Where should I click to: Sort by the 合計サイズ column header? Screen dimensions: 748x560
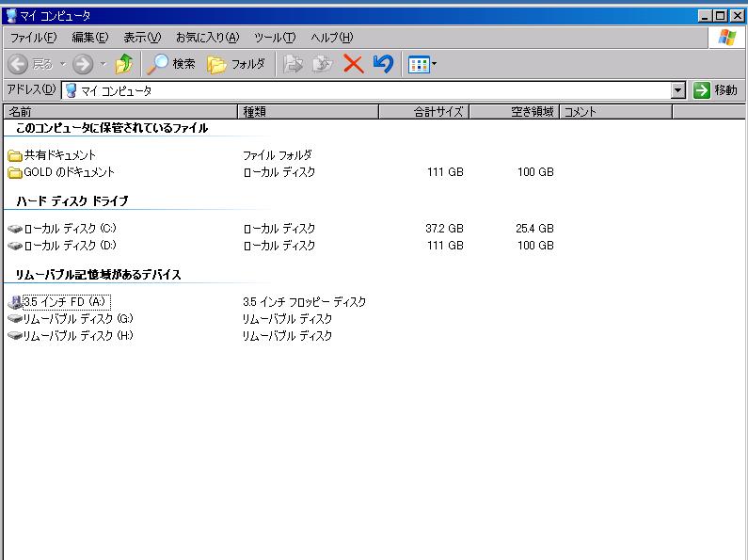(x=423, y=112)
